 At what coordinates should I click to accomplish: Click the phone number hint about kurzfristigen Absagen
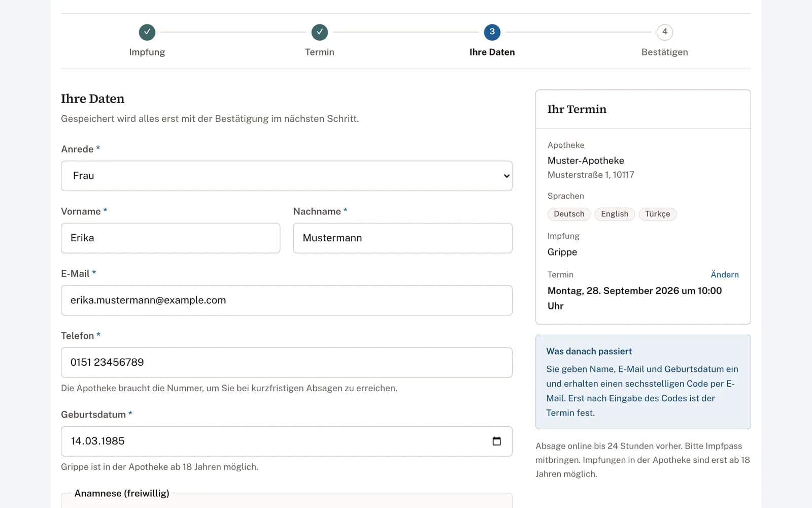pyautogui.click(x=229, y=388)
